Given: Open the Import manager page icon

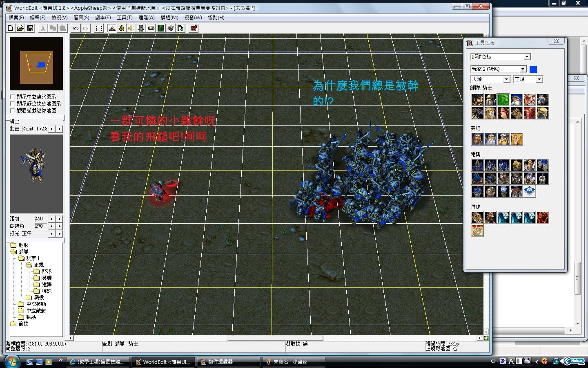Looking at the screenshot, I should (180, 28).
